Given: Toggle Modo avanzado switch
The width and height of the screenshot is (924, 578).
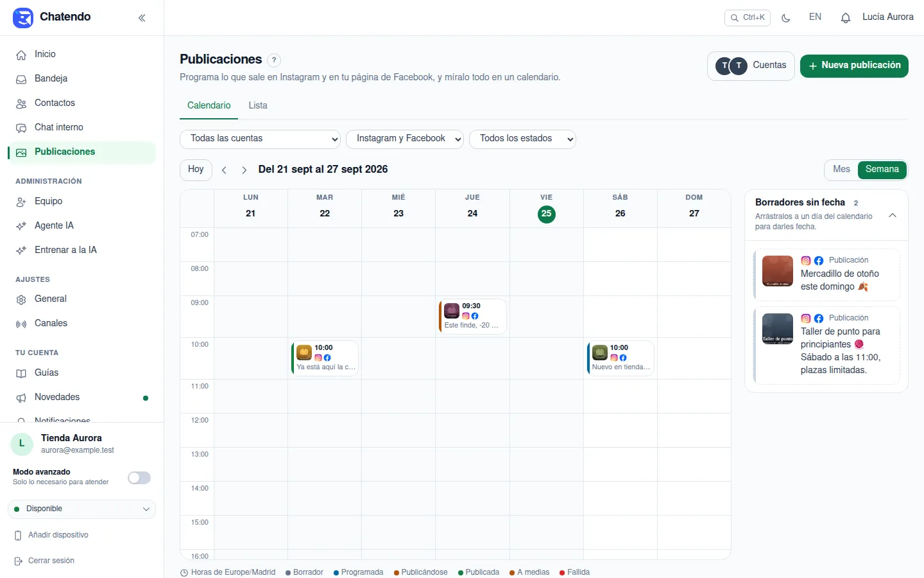Looking at the screenshot, I should pyautogui.click(x=139, y=478).
